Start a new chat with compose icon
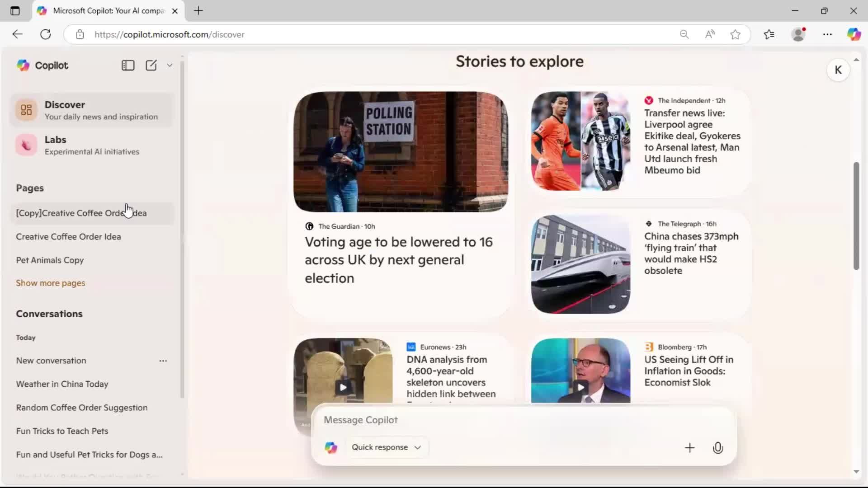 151,66
